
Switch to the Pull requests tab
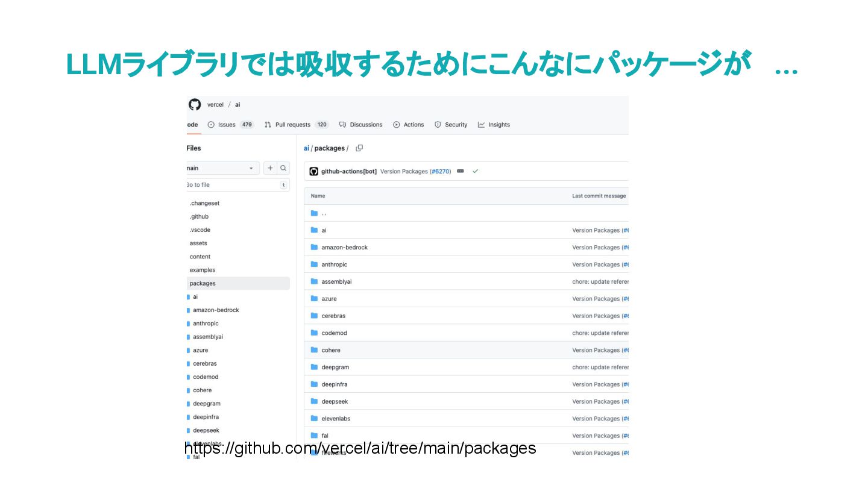[x=297, y=125]
